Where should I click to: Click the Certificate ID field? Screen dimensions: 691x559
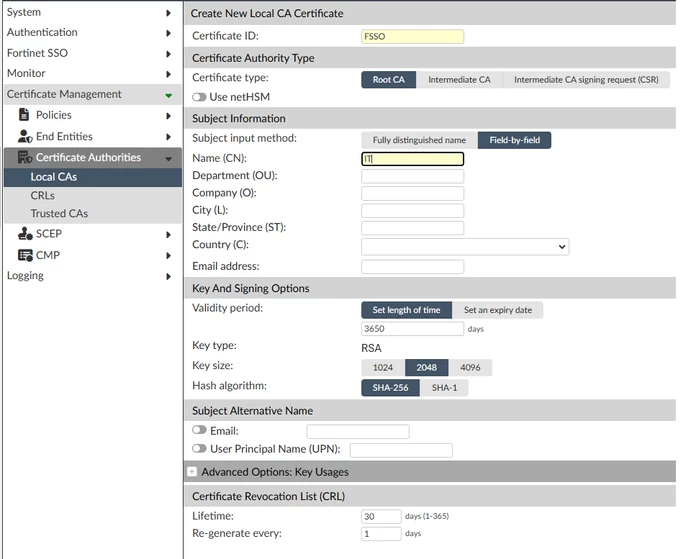412,37
